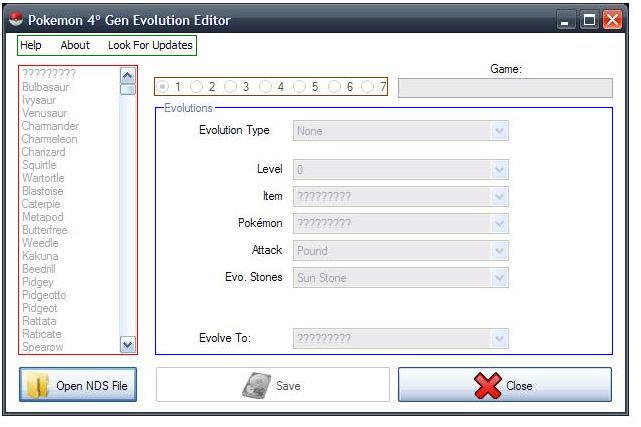Select Charmeleon in the list
Image resolution: width=641 pixels, height=427 pixels.
tap(49, 139)
